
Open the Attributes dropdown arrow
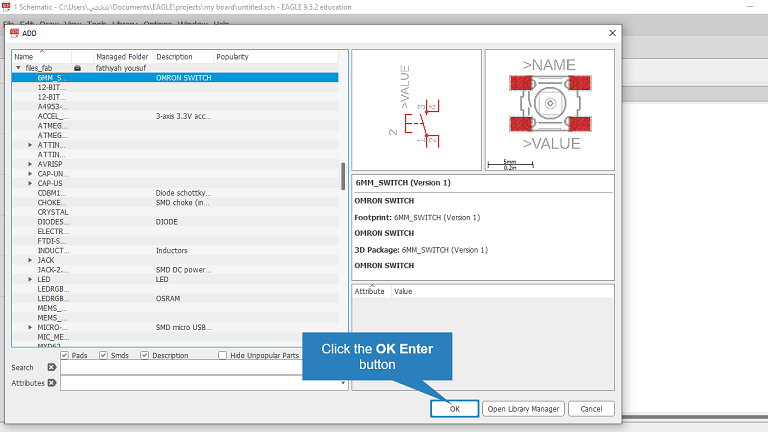[343, 383]
